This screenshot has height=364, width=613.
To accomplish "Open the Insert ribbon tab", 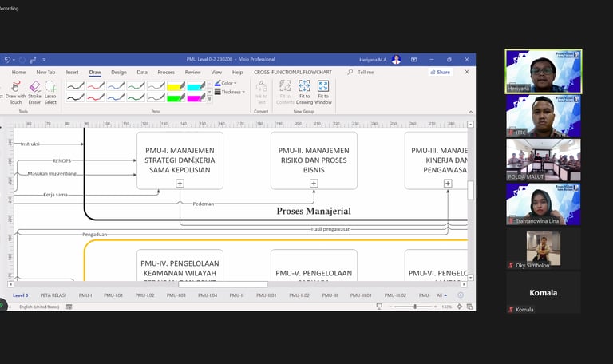I will [73, 73].
